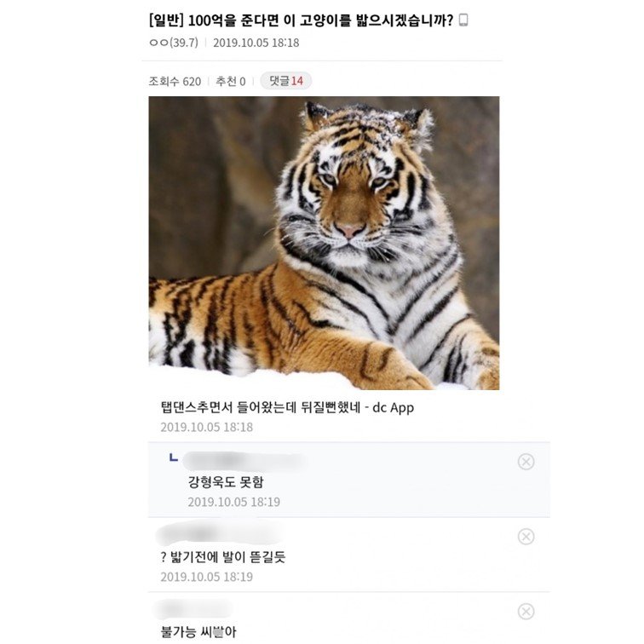Click the author name ㅇㅇ(39.7)
This screenshot has height=644, width=644.
click(x=173, y=43)
